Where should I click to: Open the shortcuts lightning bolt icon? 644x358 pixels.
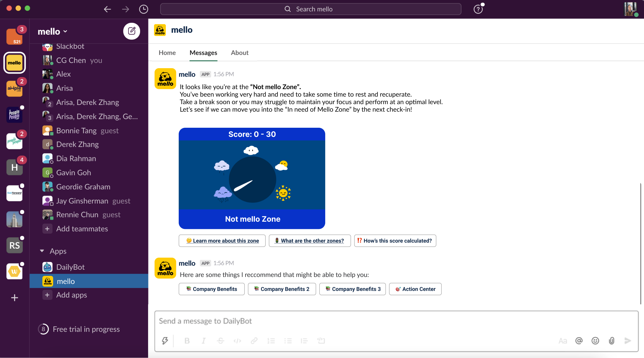point(165,341)
